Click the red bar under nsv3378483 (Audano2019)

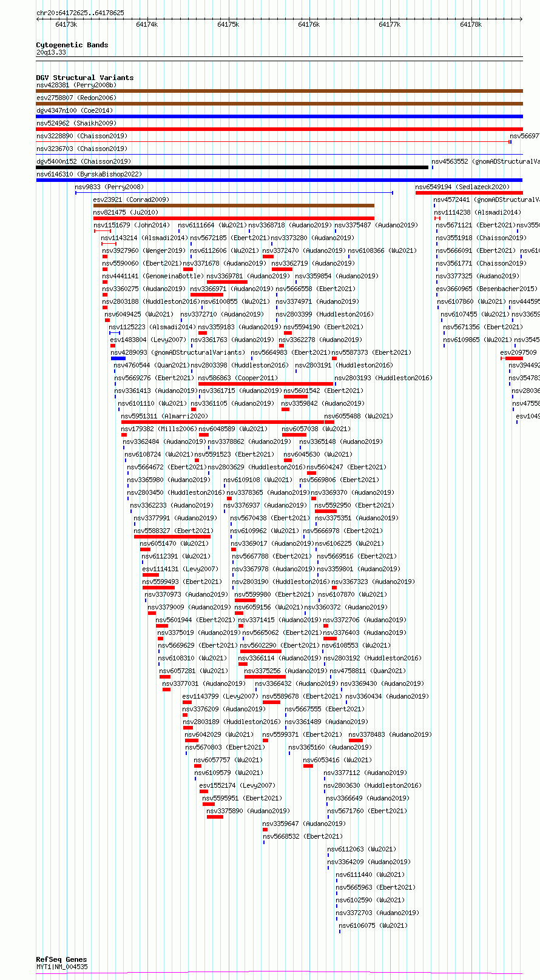click(356, 740)
